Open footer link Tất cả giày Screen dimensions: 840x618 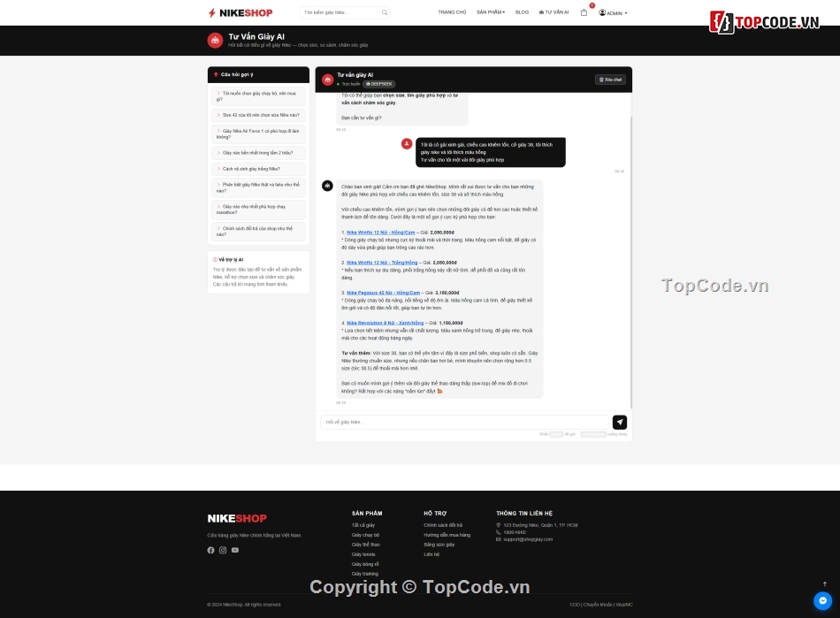[x=363, y=525]
